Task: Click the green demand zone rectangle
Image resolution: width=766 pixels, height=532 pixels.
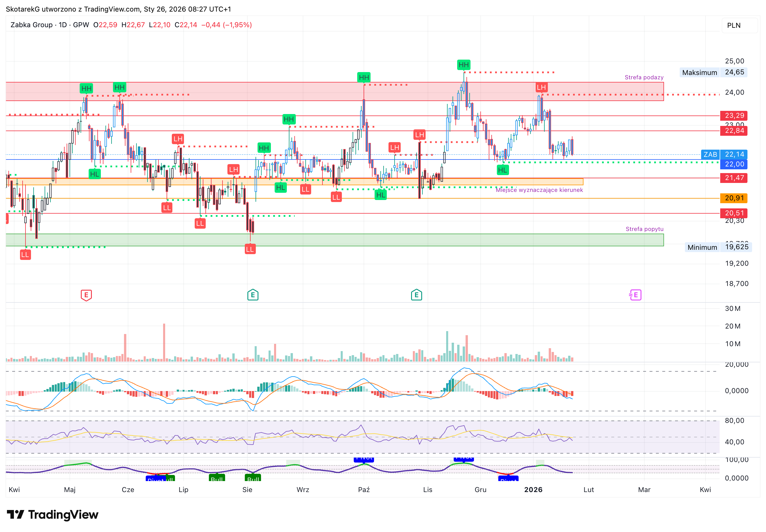Action: [x=335, y=240]
